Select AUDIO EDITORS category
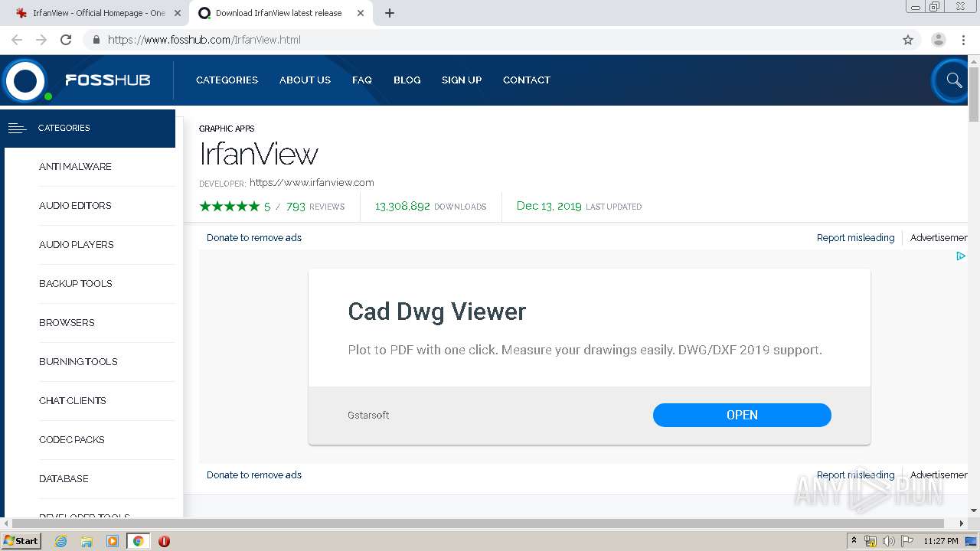This screenshot has height=551, width=980. 75,205
